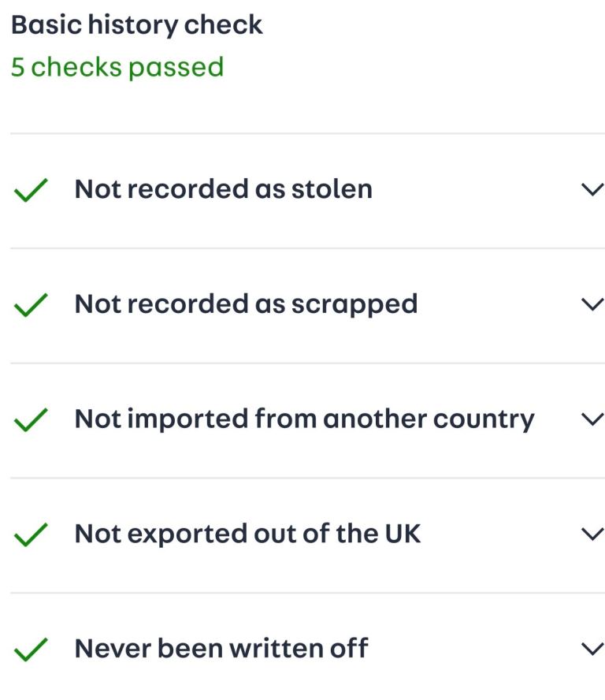This screenshot has width=605, height=700.
Task: Tap the green 5 checks passed text
Action: (117, 67)
